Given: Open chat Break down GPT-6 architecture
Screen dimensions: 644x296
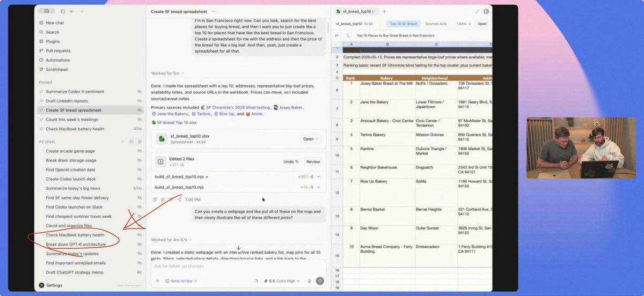Looking at the screenshot, I should pyautogui.click(x=91, y=245).
